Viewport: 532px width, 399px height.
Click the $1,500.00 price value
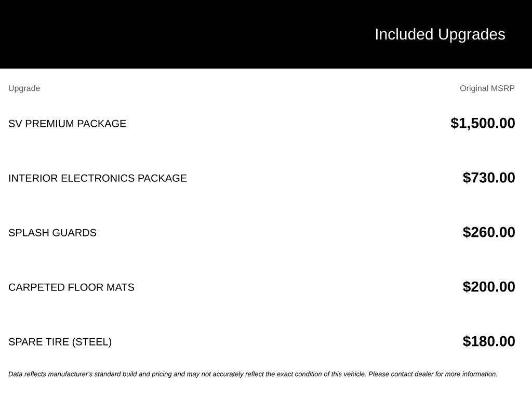pyautogui.click(x=483, y=123)
